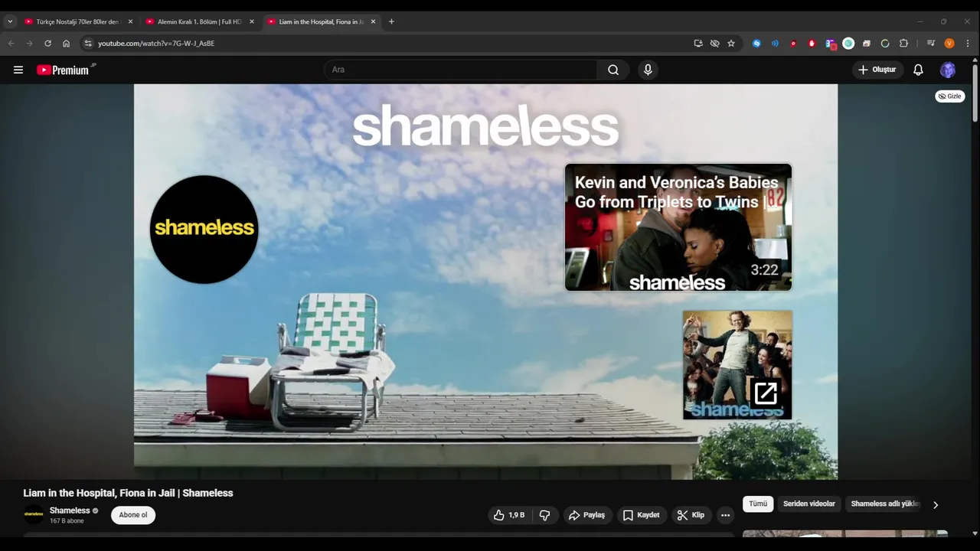This screenshot has width=980, height=551.
Task: Open the tab search dropdown arrow
Action: [10, 21]
